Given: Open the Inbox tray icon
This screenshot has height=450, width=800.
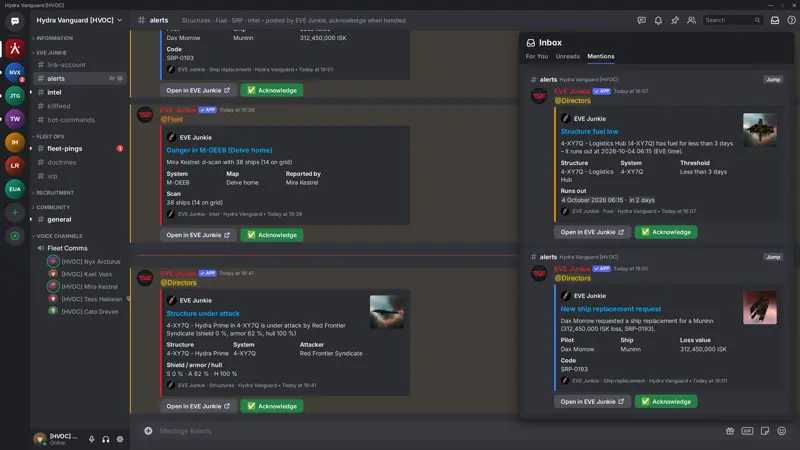Looking at the screenshot, I should click(774, 20).
